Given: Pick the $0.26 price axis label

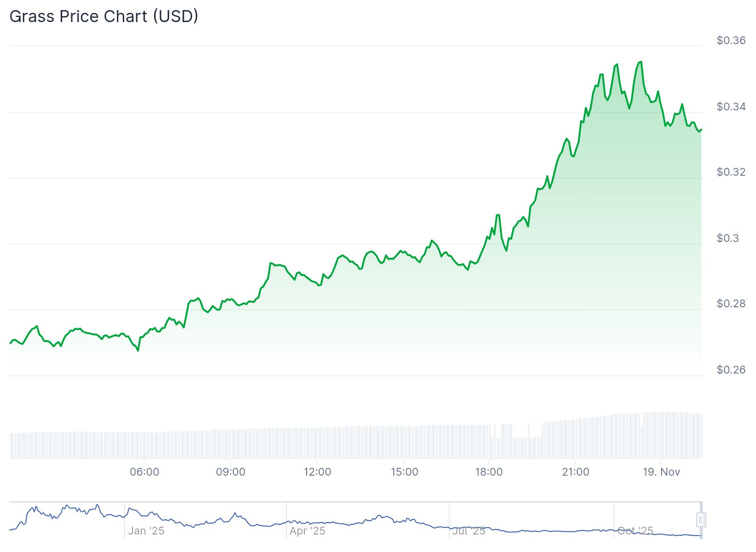Looking at the screenshot, I should [x=731, y=370].
